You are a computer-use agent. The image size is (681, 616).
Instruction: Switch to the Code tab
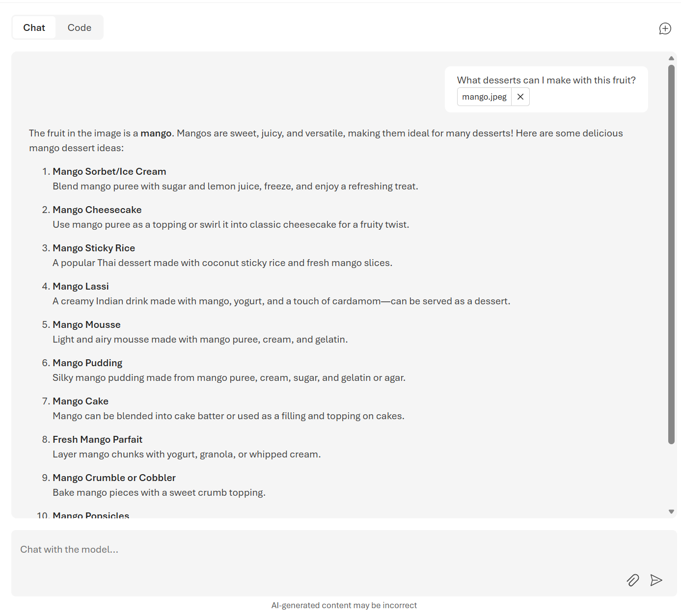point(79,27)
